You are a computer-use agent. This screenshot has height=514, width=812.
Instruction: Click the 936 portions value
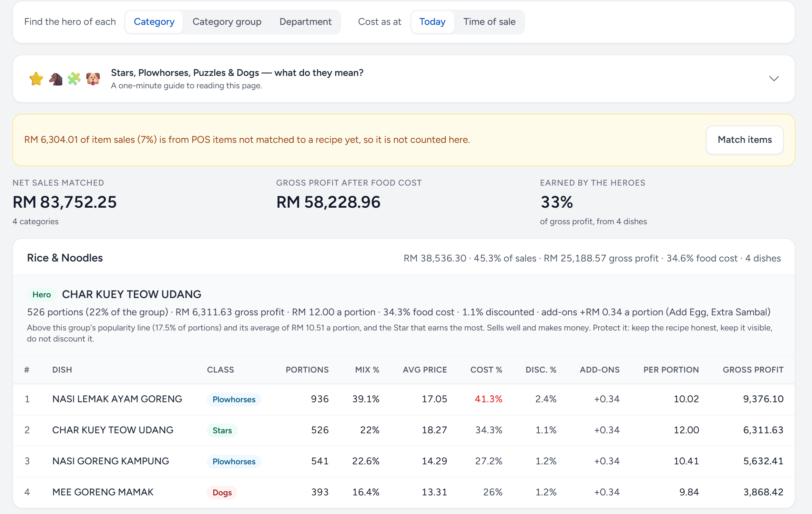coord(319,399)
